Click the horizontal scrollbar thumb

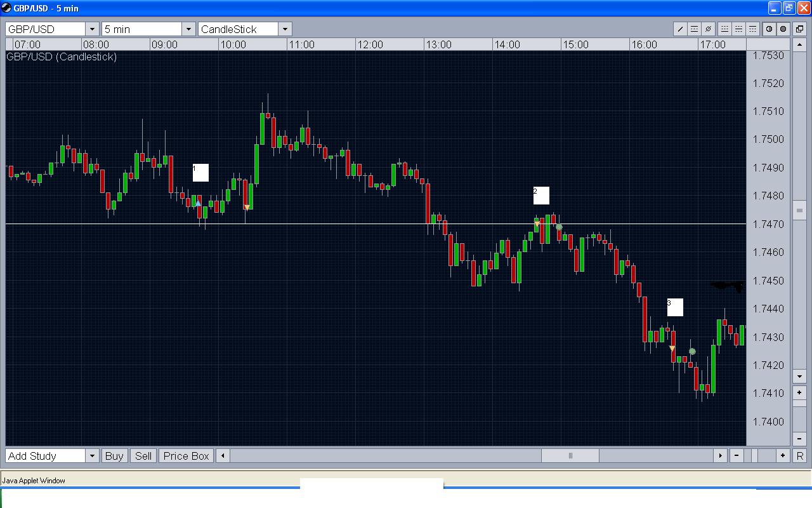570,456
